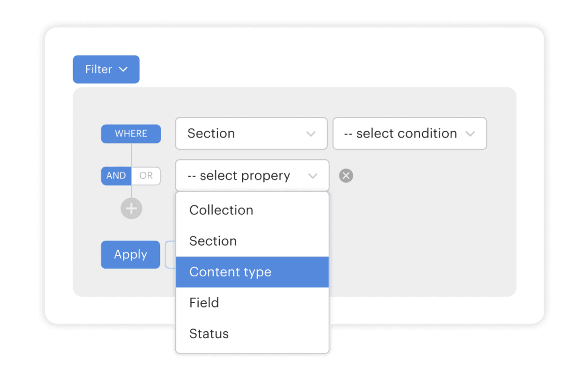Click the Filter button
This screenshot has width=588, height=381.
pyautogui.click(x=106, y=69)
